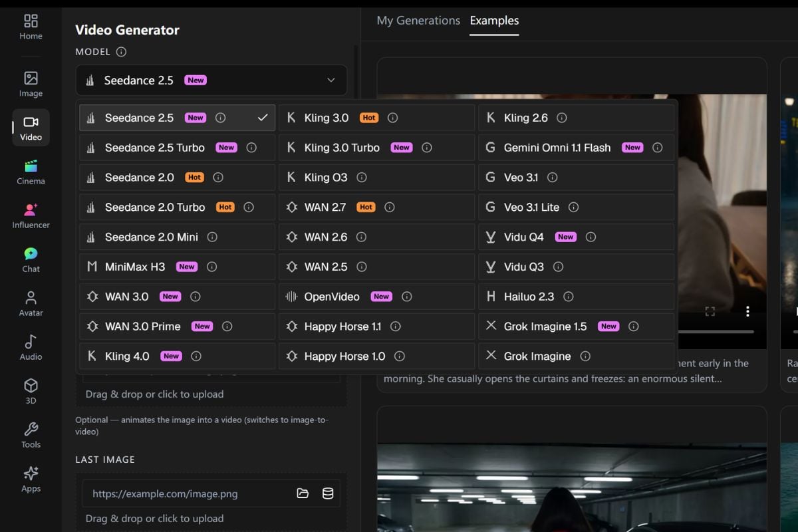
Task: Select the WAN 2.7 model
Action: tap(376, 207)
